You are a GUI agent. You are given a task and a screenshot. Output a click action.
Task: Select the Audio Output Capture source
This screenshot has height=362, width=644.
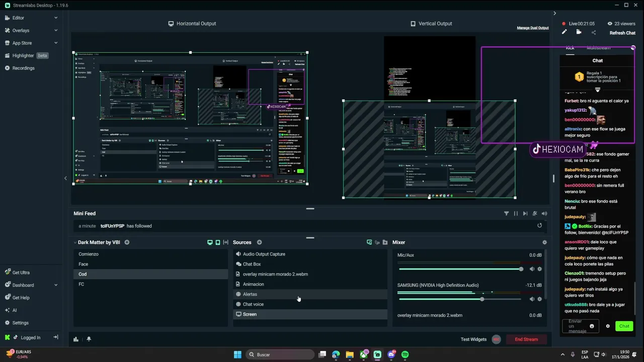[x=310, y=254]
